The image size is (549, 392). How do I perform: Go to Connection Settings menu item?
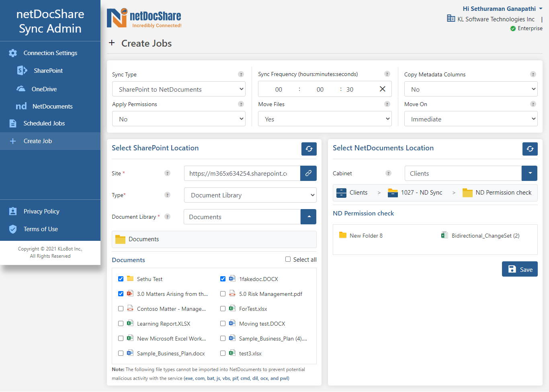[50, 53]
